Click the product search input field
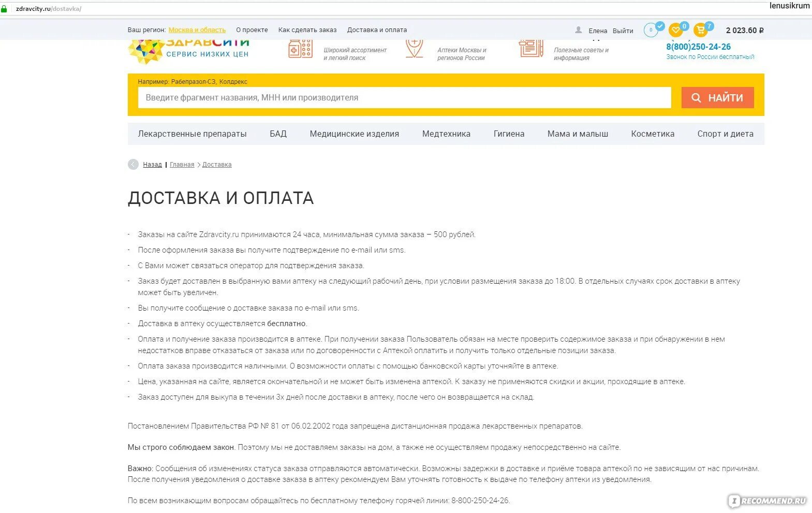This screenshot has width=812, height=513. [x=404, y=97]
